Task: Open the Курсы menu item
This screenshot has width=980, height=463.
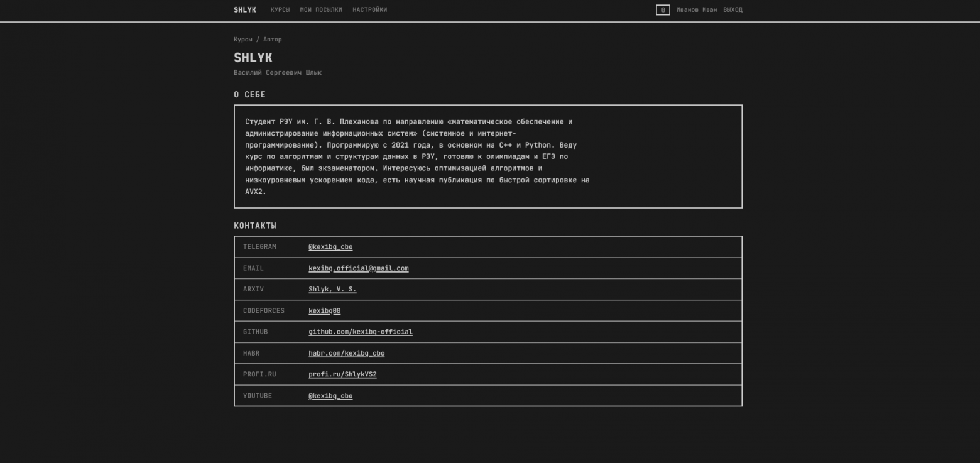Action: (x=280, y=10)
